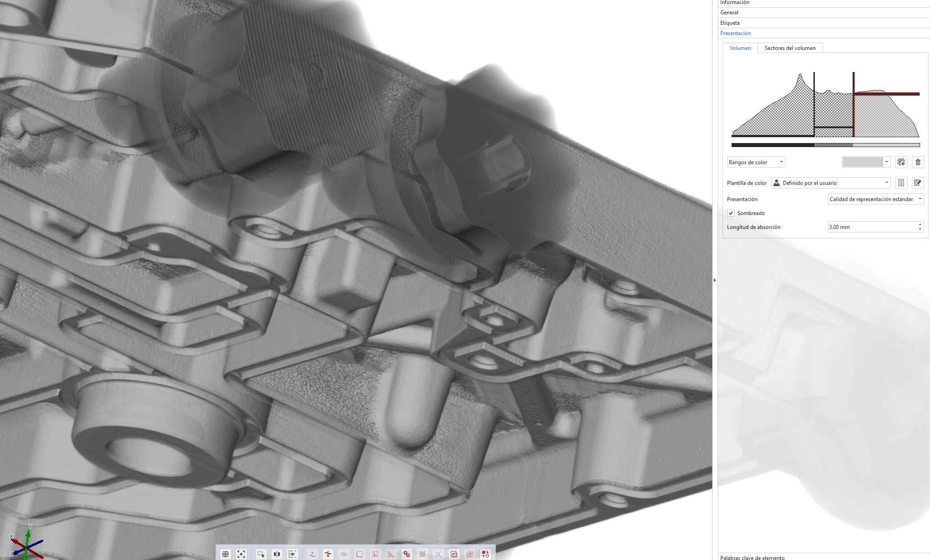
Task: Open the color template list icon
Action: (x=901, y=183)
